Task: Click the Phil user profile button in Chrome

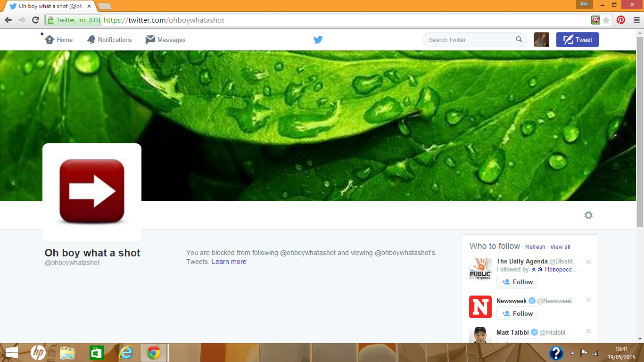Action: tap(585, 4)
